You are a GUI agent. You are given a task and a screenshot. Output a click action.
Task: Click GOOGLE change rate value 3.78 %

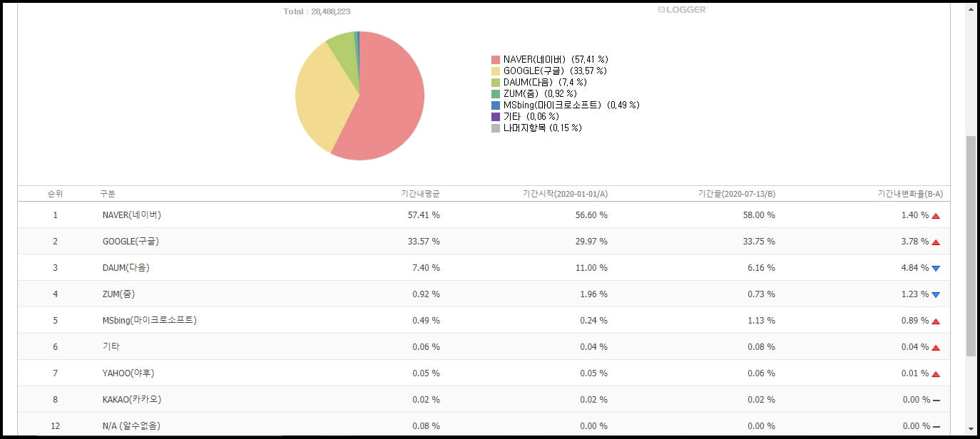tap(914, 242)
